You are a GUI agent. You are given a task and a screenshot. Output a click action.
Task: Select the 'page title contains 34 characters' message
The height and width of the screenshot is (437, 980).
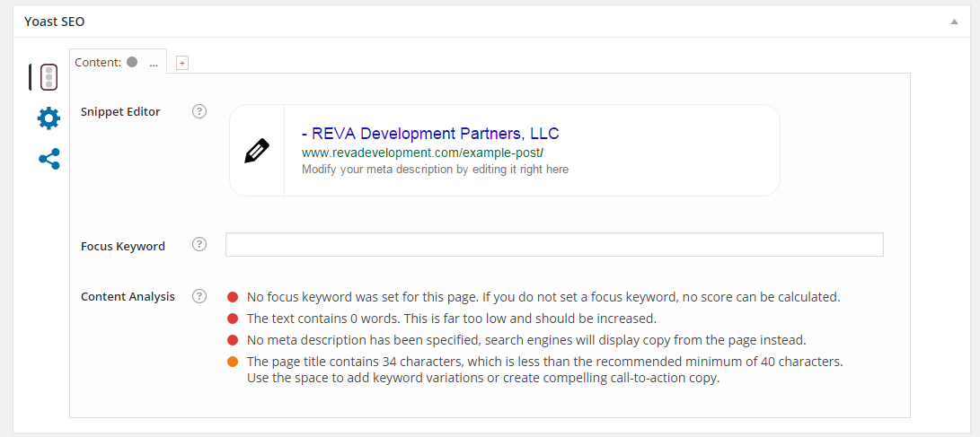pos(545,370)
